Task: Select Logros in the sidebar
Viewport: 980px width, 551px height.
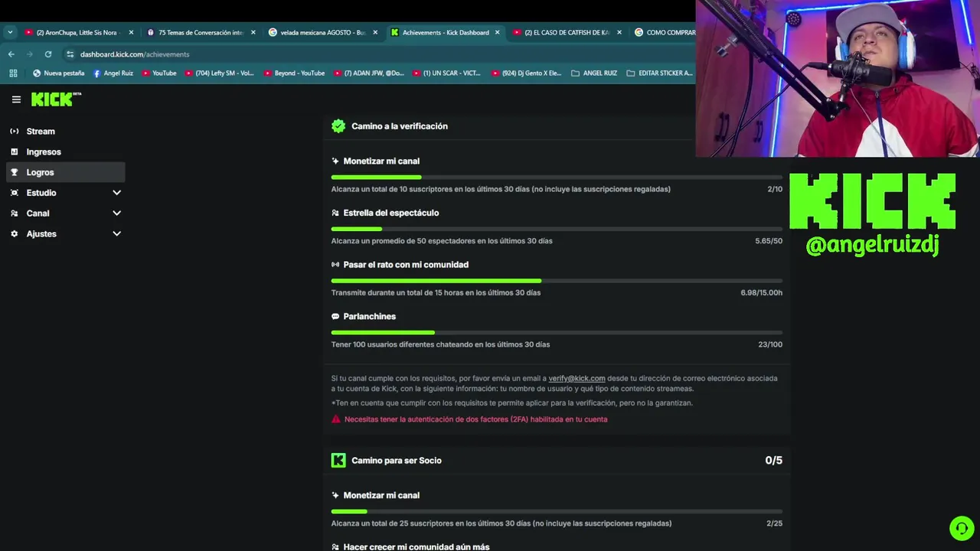Action: pyautogui.click(x=65, y=172)
